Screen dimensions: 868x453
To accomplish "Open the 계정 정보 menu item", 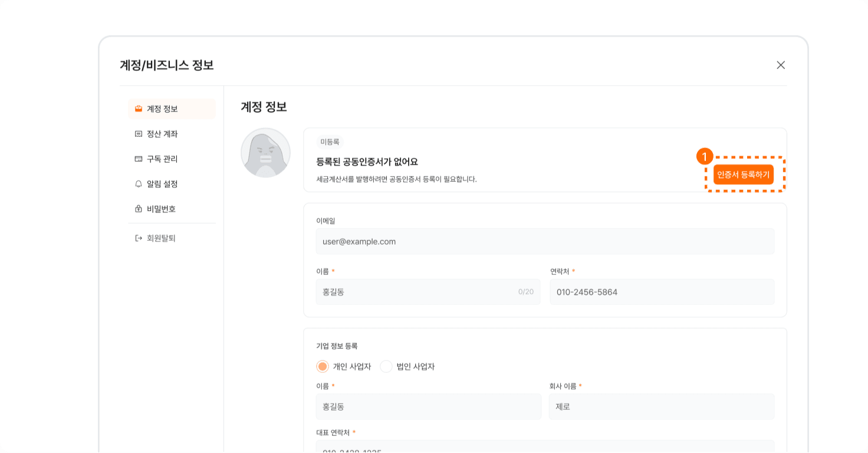I will point(172,109).
